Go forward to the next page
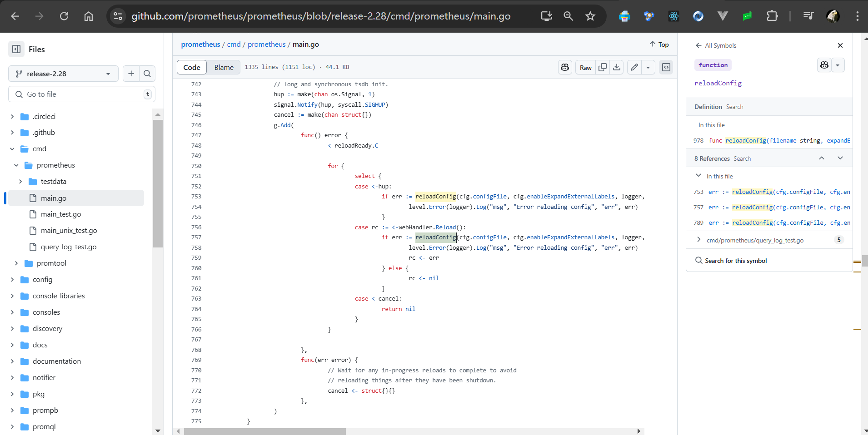Viewport: 868px width, 435px height. click(x=40, y=16)
